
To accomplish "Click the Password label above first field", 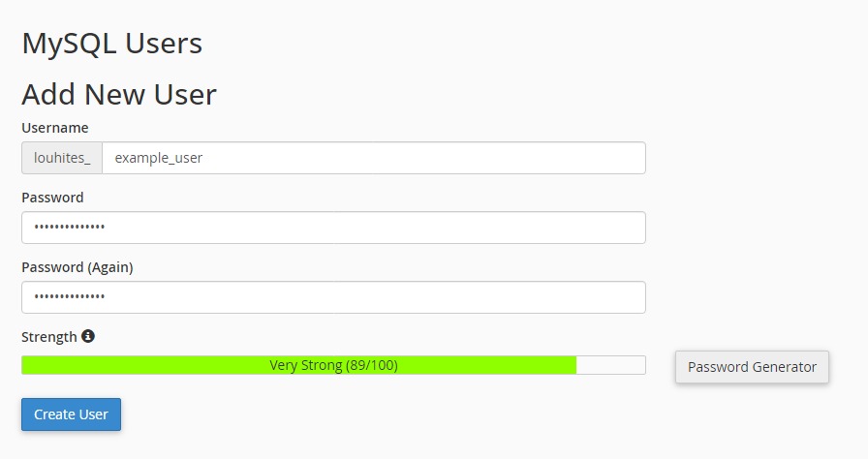I will (52, 198).
